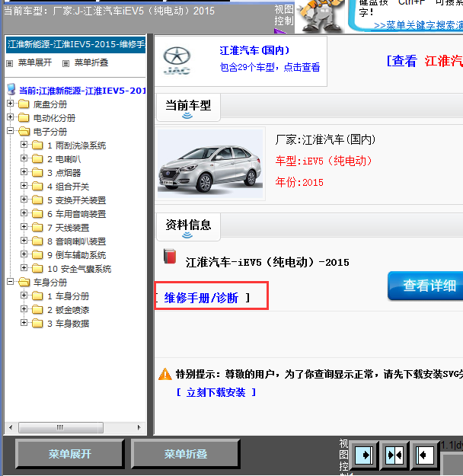The height and width of the screenshot is (476, 463).
Task: Click the right-arrow view control icon
Action: [364, 455]
